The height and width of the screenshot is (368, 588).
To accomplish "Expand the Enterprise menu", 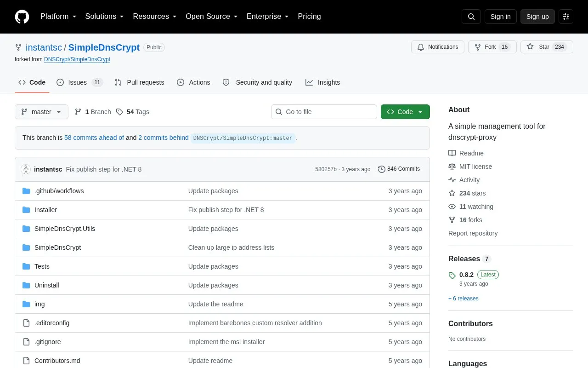I will pyautogui.click(x=268, y=17).
